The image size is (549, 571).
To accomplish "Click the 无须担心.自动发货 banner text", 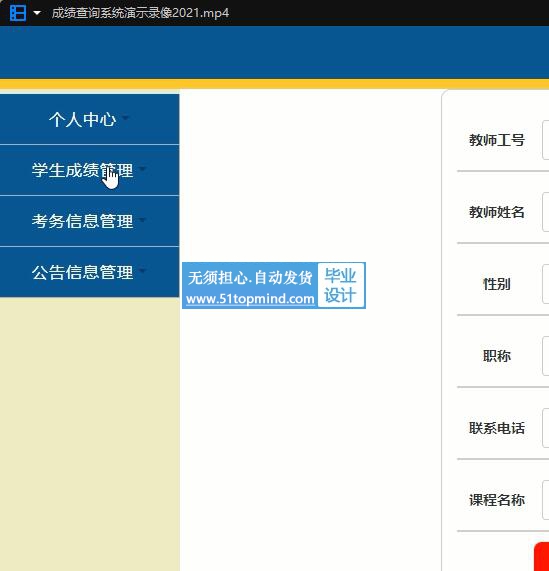I will click(250, 277).
